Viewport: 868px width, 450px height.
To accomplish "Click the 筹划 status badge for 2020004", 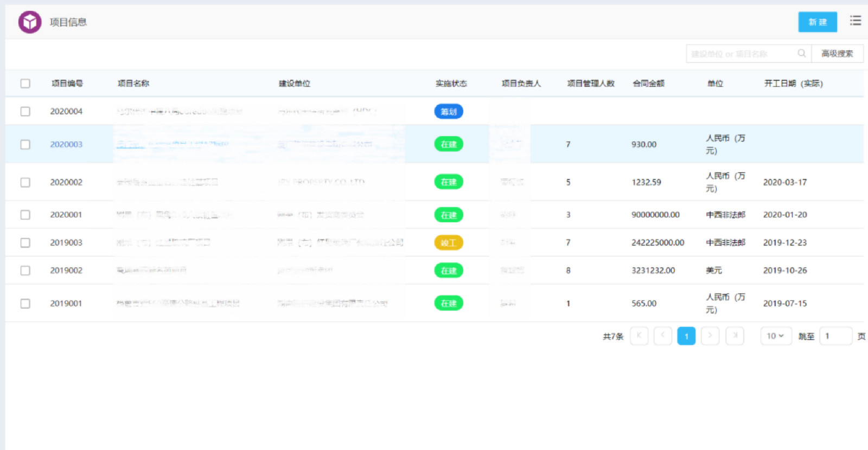I will click(449, 111).
